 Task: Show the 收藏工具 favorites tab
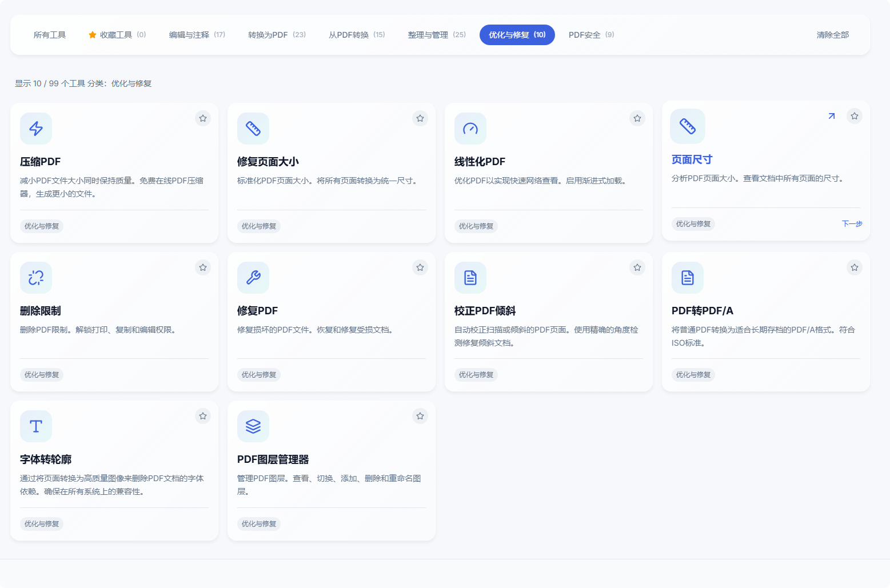point(117,35)
